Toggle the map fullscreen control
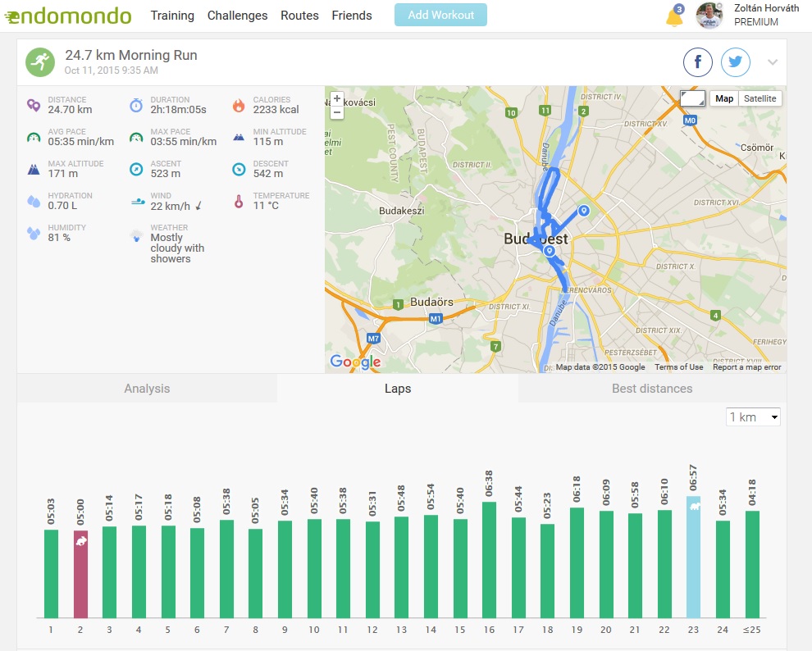This screenshot has height=651, width=812. (x=692, y=98)
